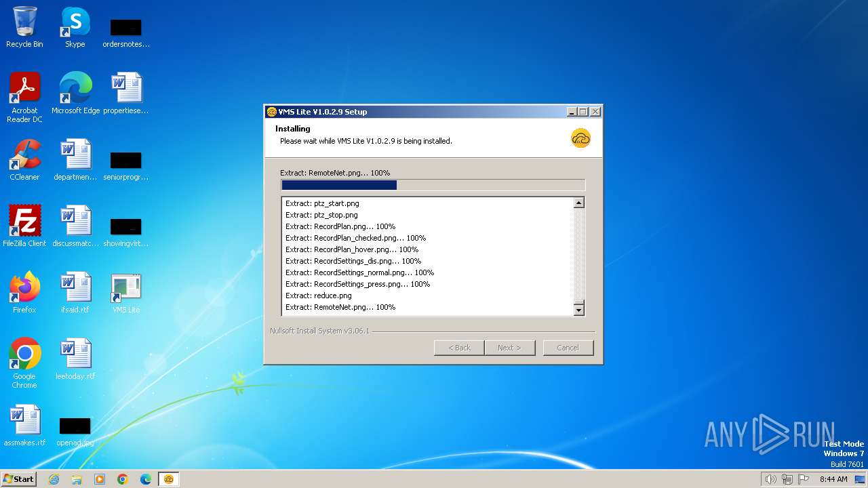Select 'Extract: RecordPlan.png... 100%' log line

pos(340,226)
